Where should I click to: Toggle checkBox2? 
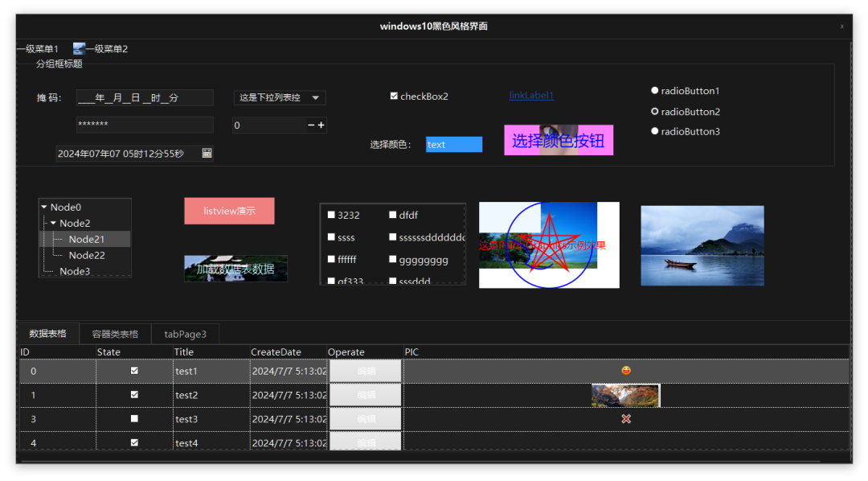(x=394, y=97)
